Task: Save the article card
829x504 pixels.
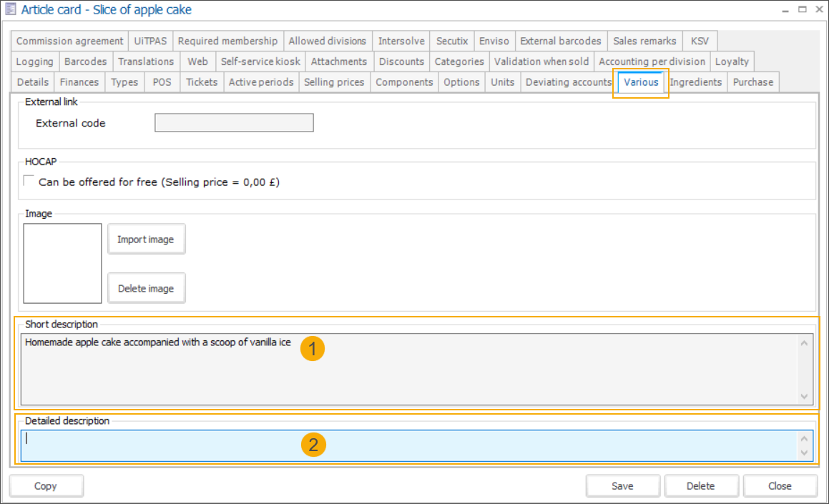Action: point(622,486)
